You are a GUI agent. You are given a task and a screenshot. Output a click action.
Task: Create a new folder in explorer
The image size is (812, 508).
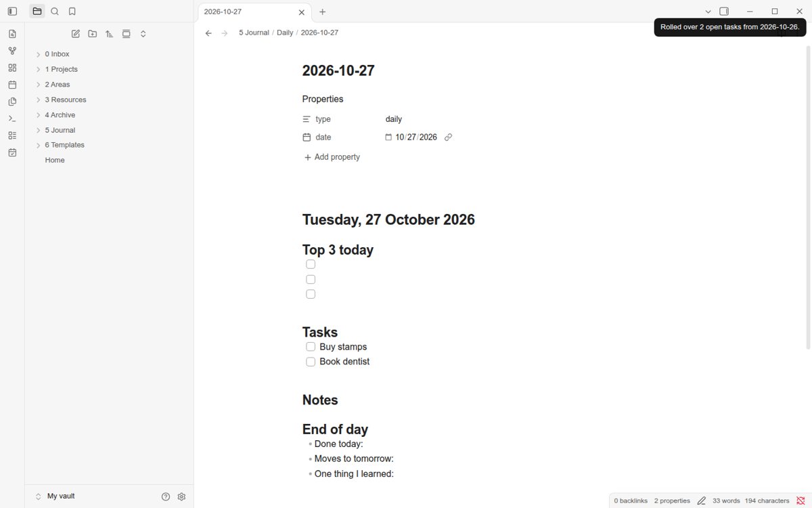(93, 34)
